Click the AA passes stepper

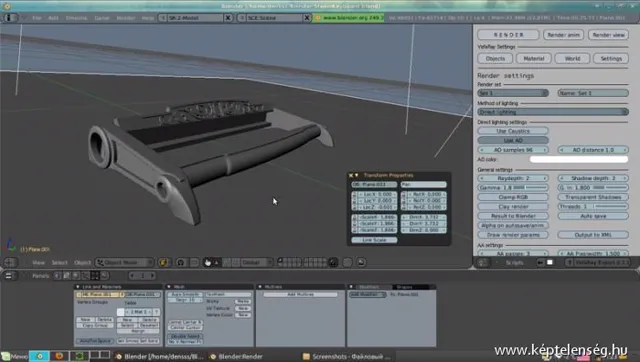(513, 253)
